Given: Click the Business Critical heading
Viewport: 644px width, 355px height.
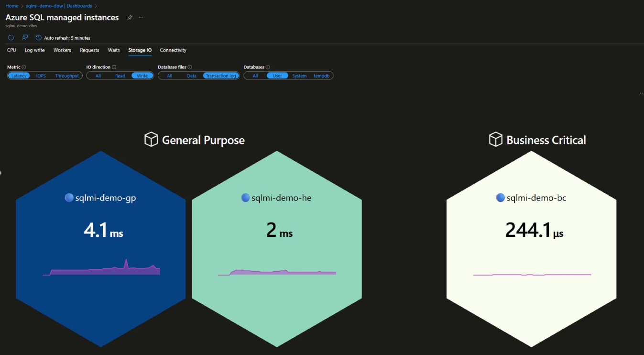Looking at the screenshot, I should (546, 140).
